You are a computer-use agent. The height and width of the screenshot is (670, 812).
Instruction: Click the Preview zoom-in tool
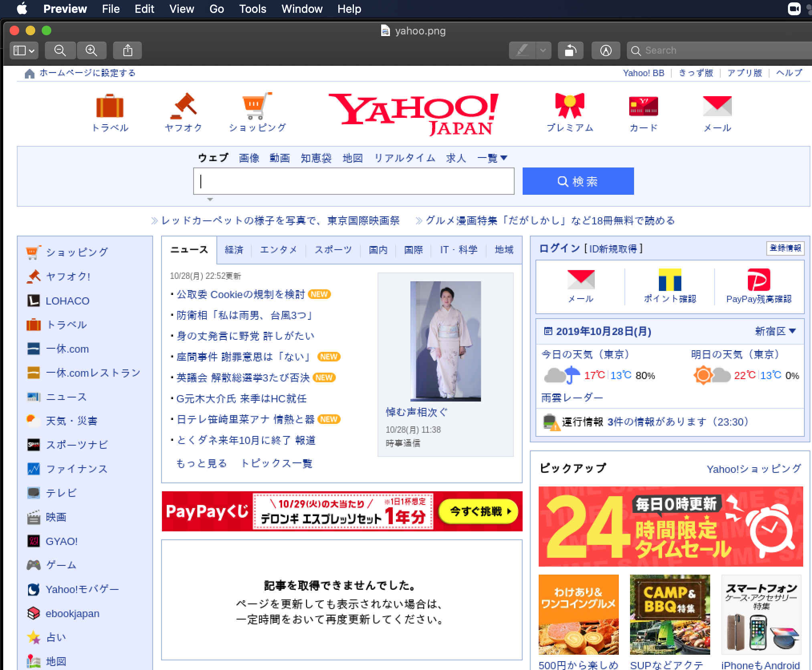(x=91, y=50)
